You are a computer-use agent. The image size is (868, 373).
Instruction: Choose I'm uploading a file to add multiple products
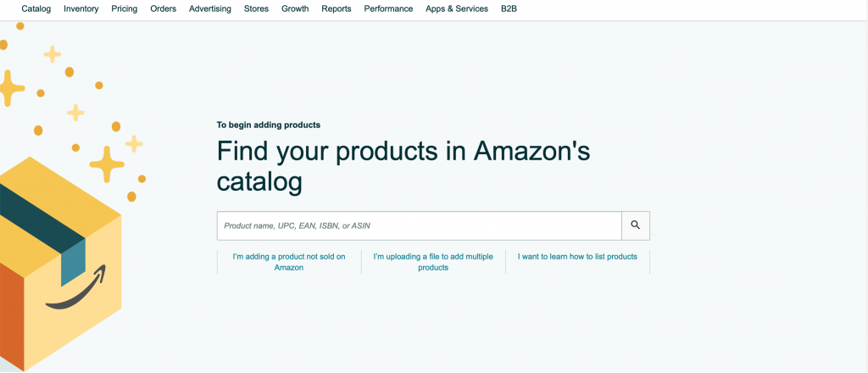(433, 262)
